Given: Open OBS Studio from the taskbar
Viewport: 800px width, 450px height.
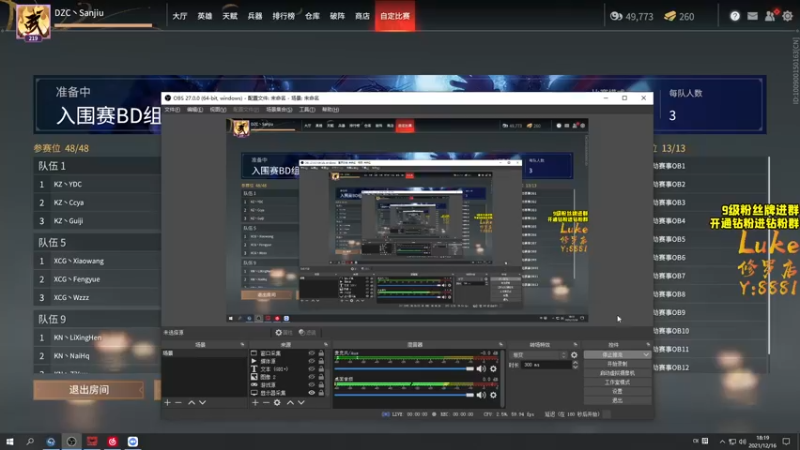Looking at the screenshot, I should [x=71, y=441].
